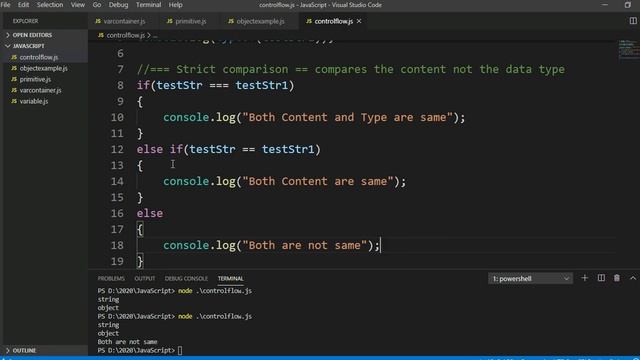Image resolution: width=640 pixels, height=360 pixels.
Task: Maximize the panel with the chevron-up icon
Action: point(633,278)
